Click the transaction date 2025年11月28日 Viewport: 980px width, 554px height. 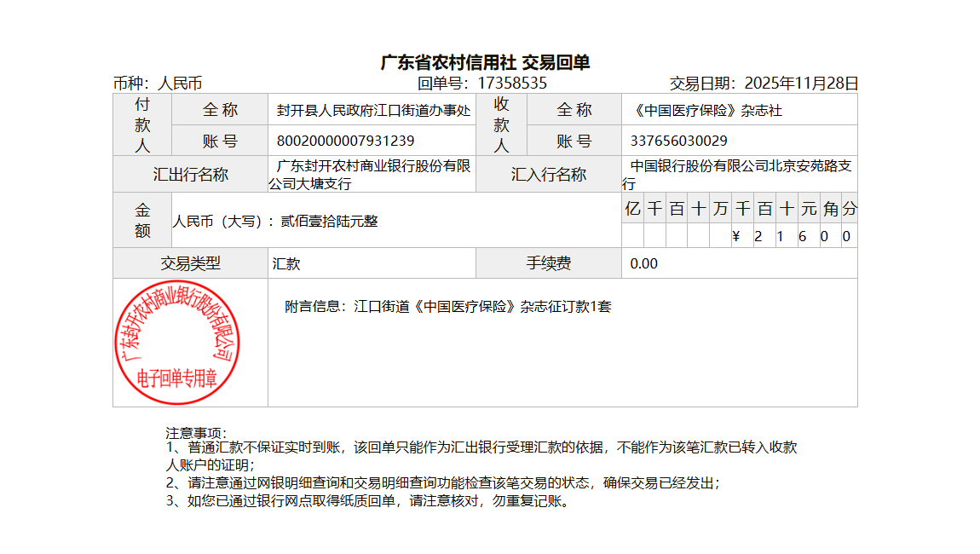[x=801, y=84]
